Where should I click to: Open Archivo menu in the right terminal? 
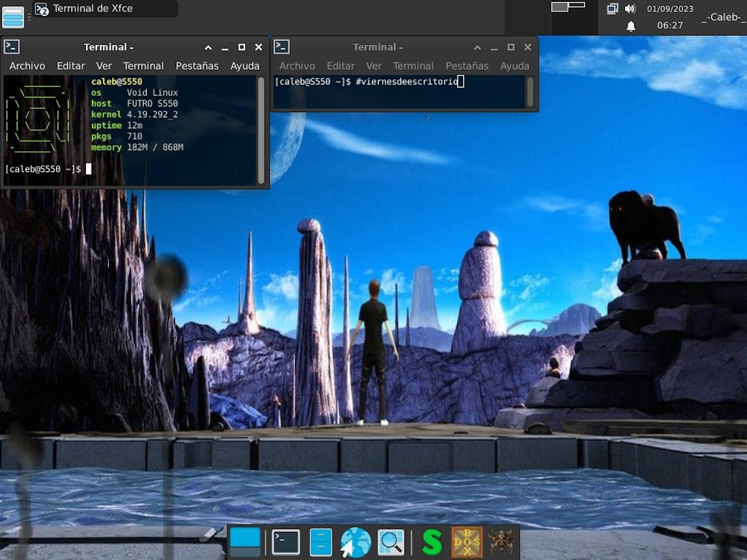297,66
